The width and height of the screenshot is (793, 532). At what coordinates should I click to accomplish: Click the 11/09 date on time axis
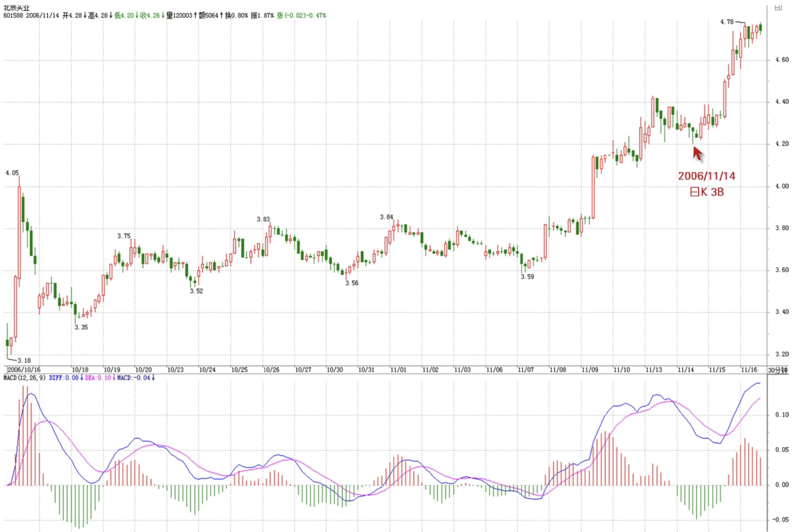tap(589, 370)
